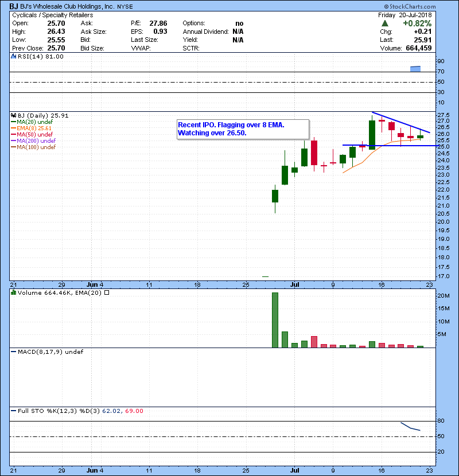Click the +0.82% percent change
Image resolution: width=459 pixels, height=476 pixels.
[x=417, y=24]
